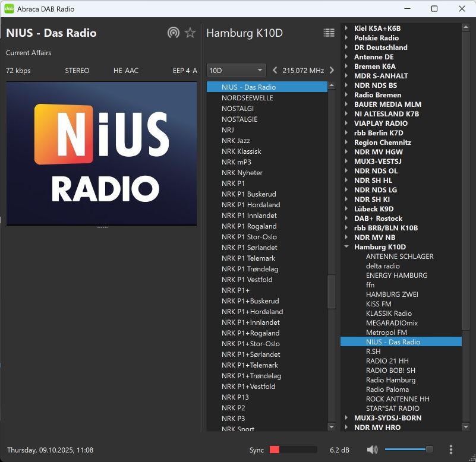Click the NIUS Radio logo slideshow image
The height and width of the screenshot is (462, 476).
(x=101, y=153)
